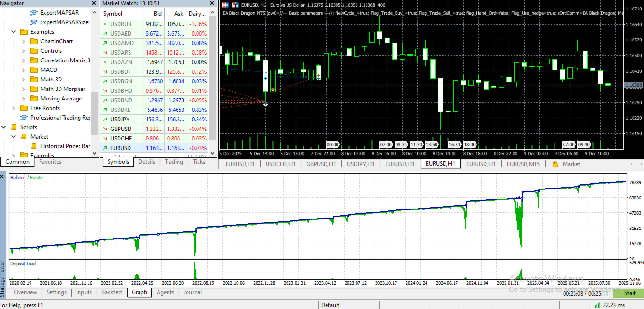Sort Market Watch by Ask column header
Screen dimensions: 644x309
point(175,14)
